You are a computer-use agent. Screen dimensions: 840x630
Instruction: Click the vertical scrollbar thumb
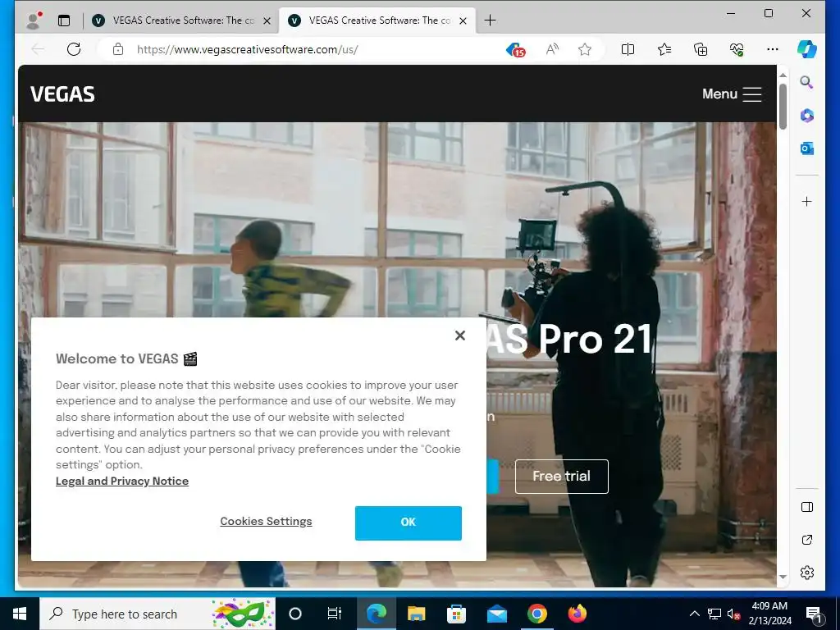[x=783, y=106]
